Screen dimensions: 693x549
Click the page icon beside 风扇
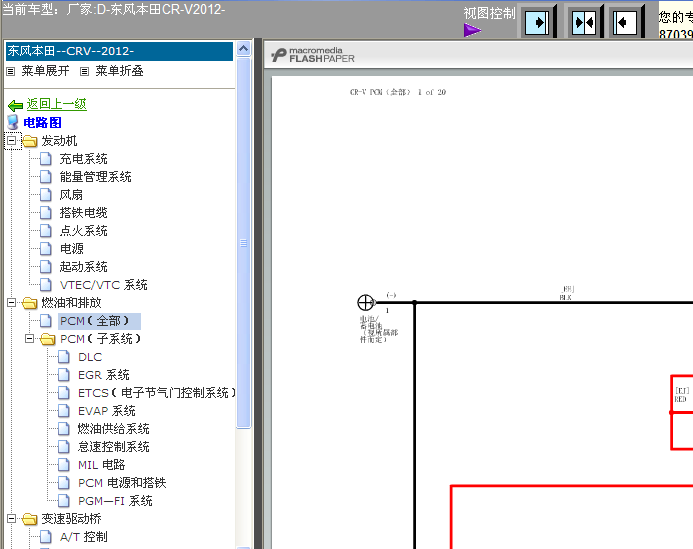[46, 194]
